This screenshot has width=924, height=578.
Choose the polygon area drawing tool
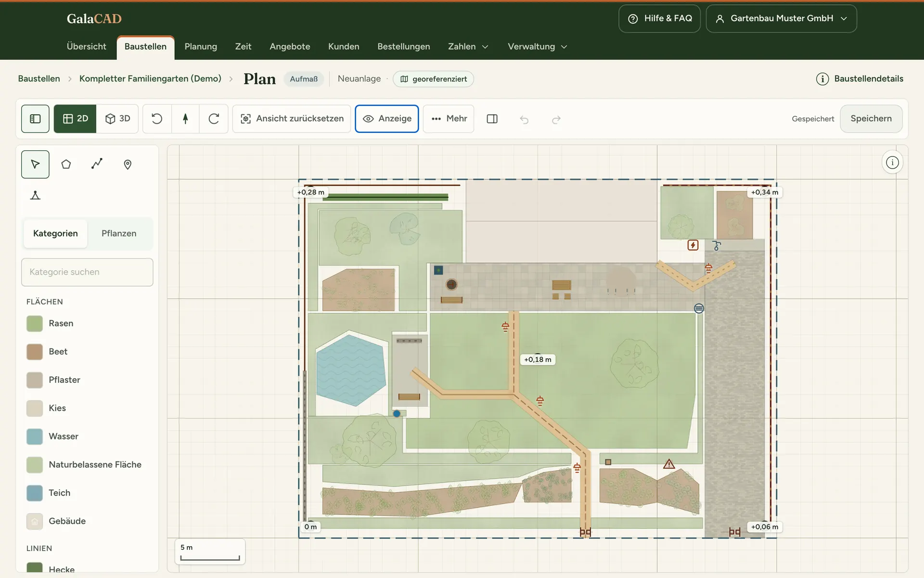66,164
